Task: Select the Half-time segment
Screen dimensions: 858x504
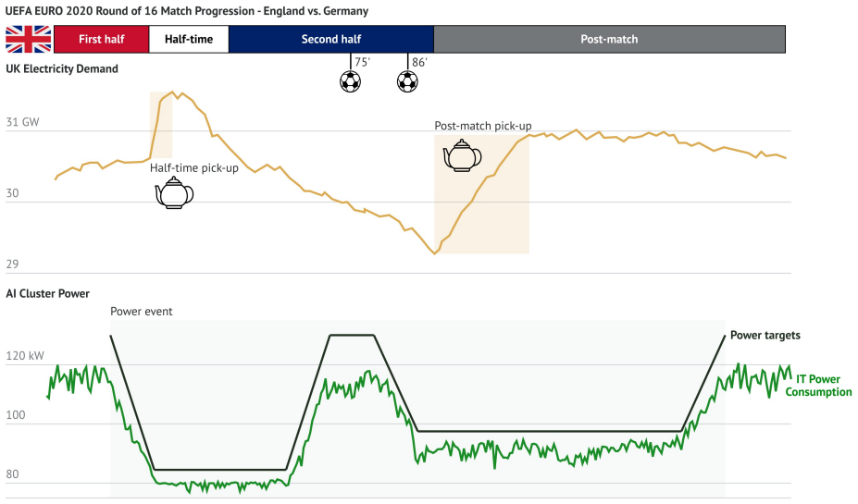Action: (x=189, y=40)
